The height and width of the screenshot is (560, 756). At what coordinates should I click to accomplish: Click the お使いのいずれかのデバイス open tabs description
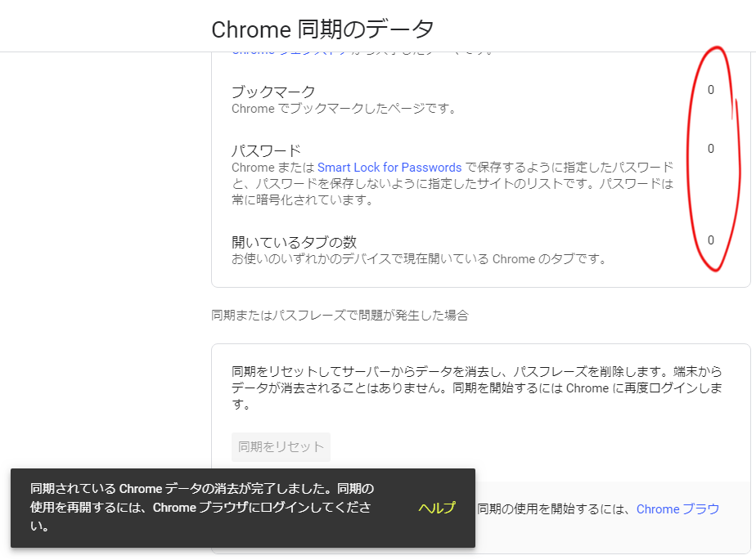point(419,259)
